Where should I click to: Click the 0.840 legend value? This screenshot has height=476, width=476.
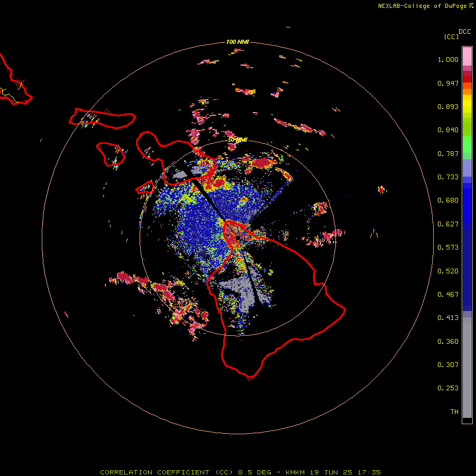tap(448, 130)
